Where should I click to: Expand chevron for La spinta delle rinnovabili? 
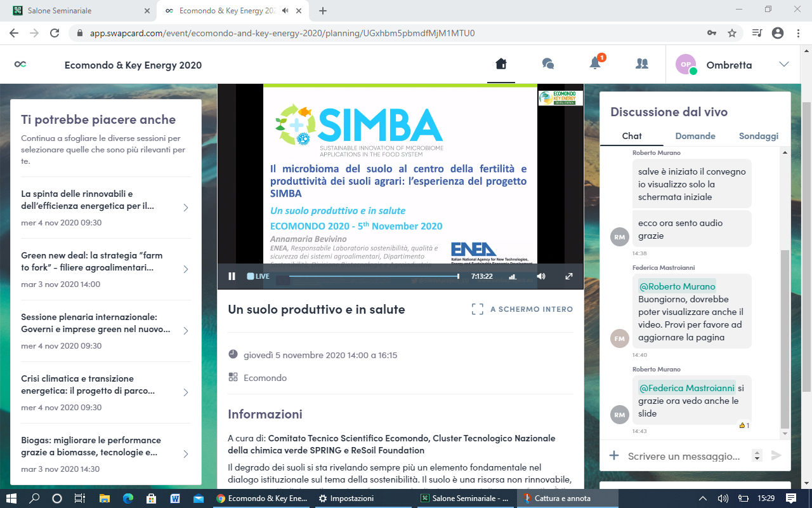186,208
